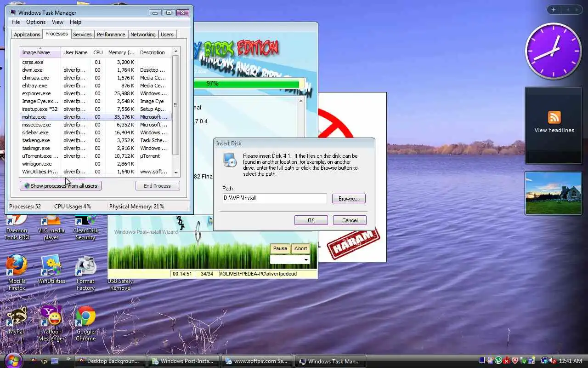Click the Pause button in Post-Install Wizard
588x368 pixels.
click(x=280, y=248)
